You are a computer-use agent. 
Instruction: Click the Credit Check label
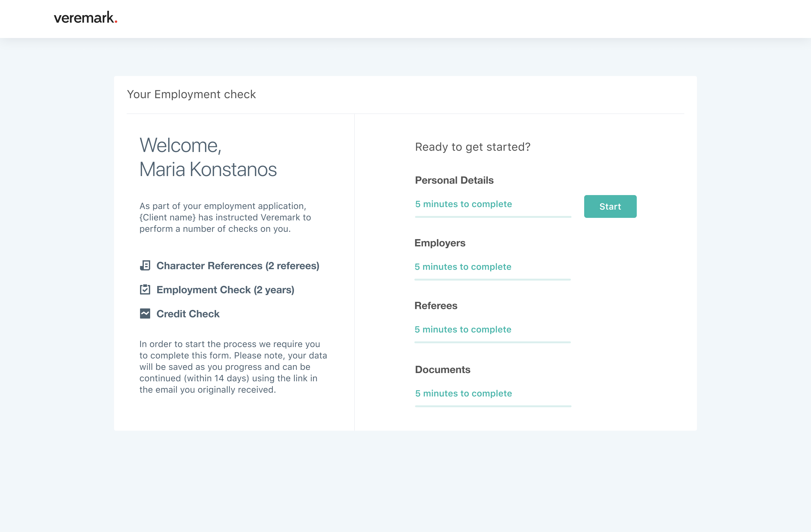tap(188, 314)
